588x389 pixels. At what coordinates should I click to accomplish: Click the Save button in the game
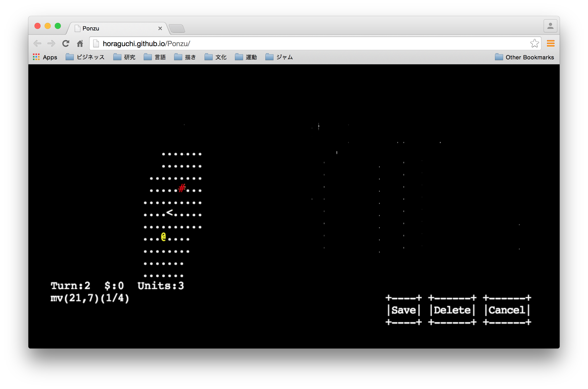coord(403,310)
